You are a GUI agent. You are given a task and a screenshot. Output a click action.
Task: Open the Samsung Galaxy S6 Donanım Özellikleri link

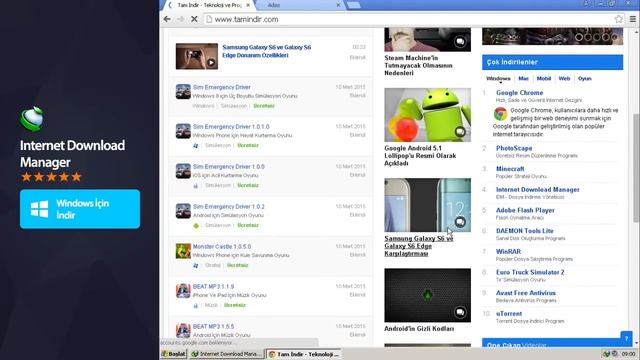coord(267,51)
